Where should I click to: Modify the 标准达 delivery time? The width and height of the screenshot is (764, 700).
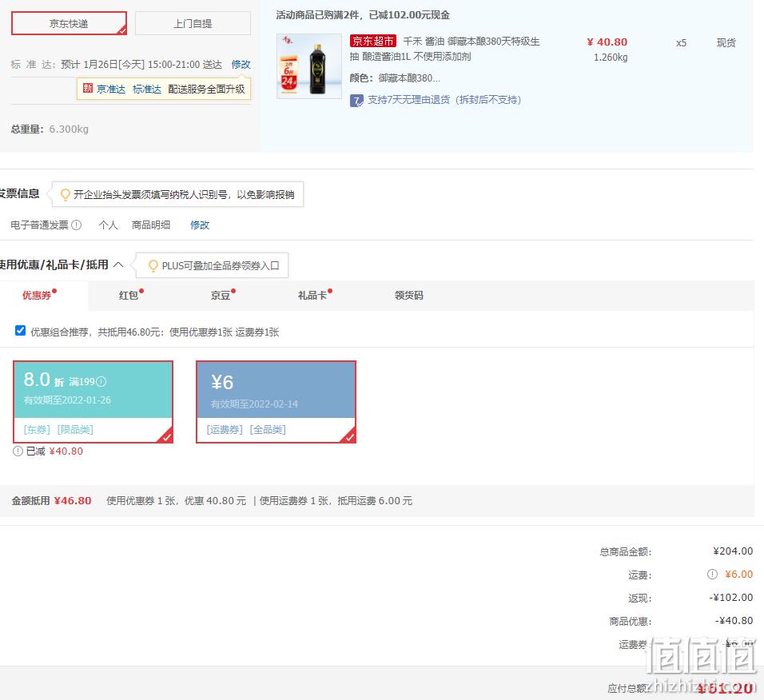[x=241, y=64]
